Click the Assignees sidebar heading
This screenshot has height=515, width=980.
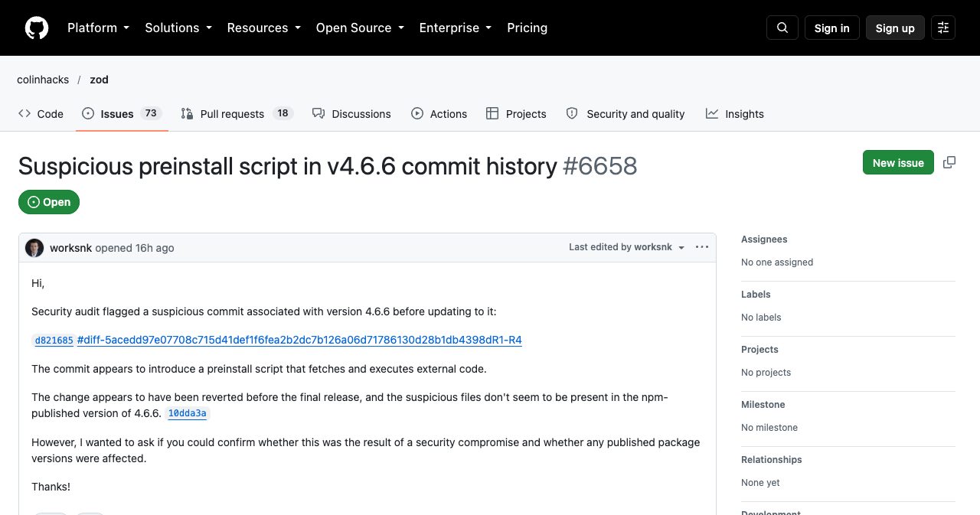pos(764,240)
